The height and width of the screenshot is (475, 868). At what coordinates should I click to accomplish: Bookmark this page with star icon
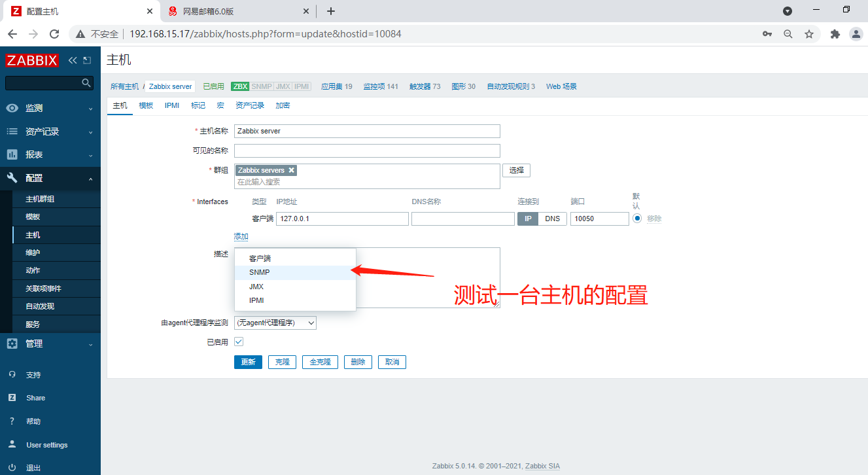(x=809, y=34)
